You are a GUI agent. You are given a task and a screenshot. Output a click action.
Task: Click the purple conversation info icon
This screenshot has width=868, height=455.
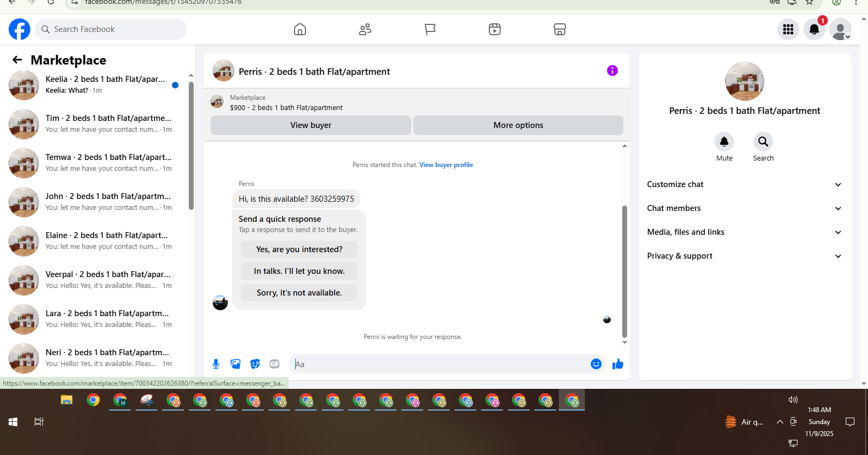612,71
